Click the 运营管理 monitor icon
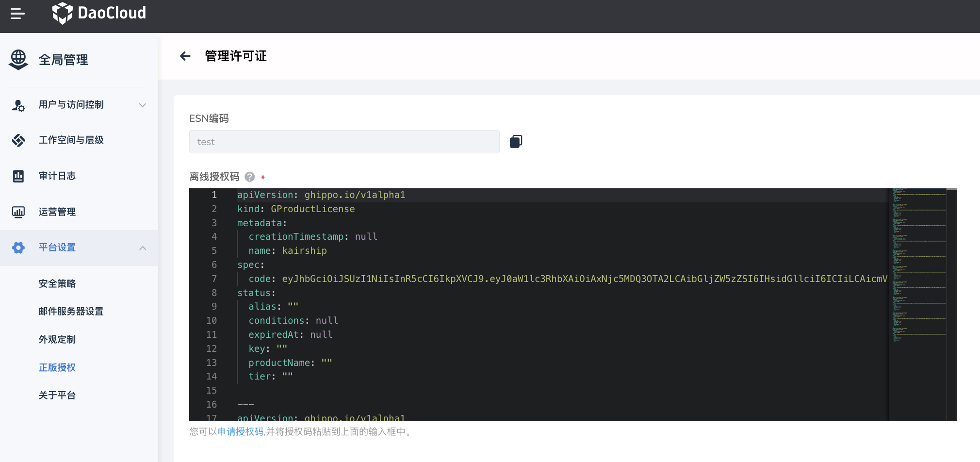The width and height of the screenshot is (980, 462). pyautogui.click(x=18, y=212)
